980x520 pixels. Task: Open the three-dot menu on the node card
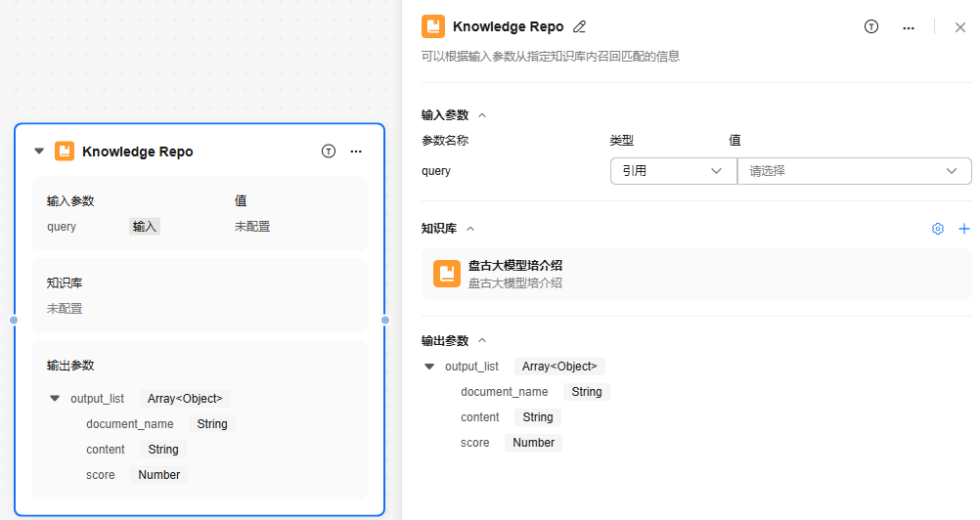pyautogui.click(x=356, y=152)
